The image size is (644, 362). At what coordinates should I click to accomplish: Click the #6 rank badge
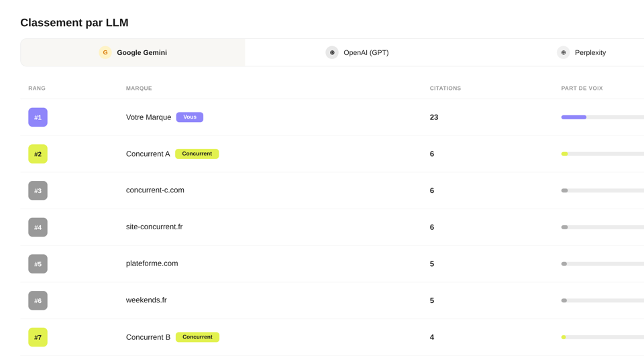pyautogui.click(x=38, y=300)
